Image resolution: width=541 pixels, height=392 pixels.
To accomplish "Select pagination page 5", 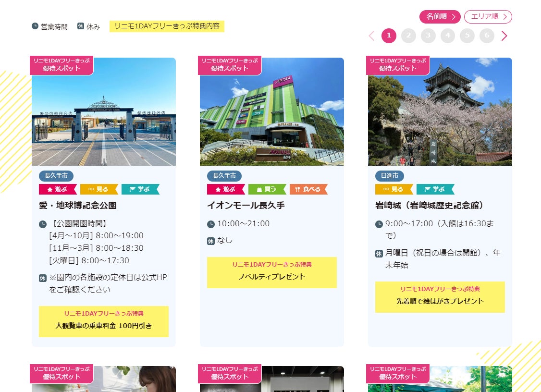I will [467, 36].
